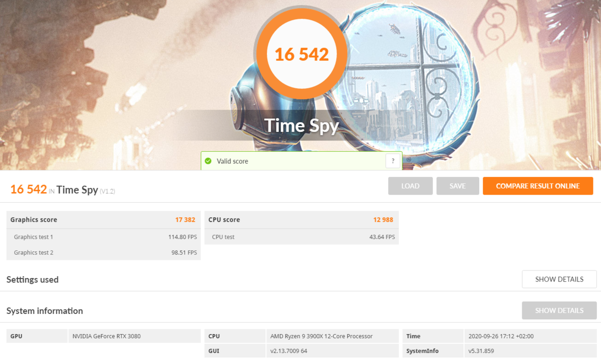Open Compare Result Online
The width and height of the screenshot is (601, 364).
pos(538,186)
